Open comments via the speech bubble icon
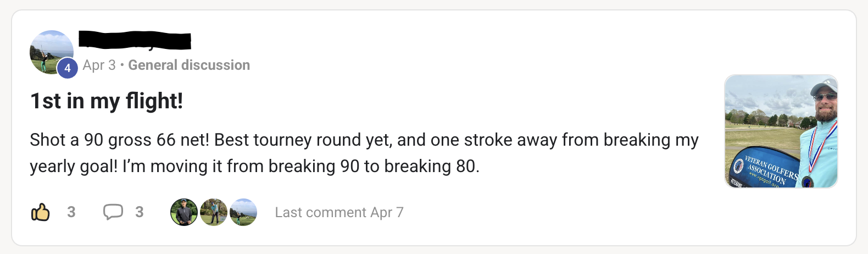This screenshot has width=868, height=254. coord(113,212)
